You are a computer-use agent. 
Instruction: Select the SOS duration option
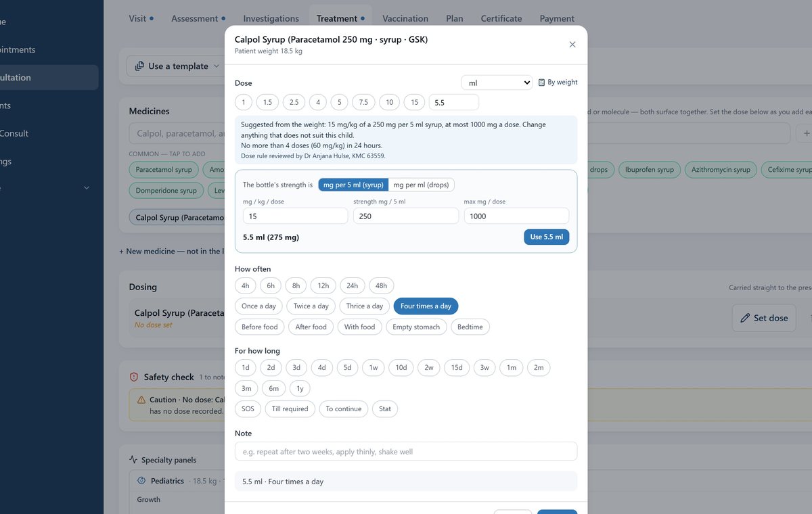click(x=248, y=409)
